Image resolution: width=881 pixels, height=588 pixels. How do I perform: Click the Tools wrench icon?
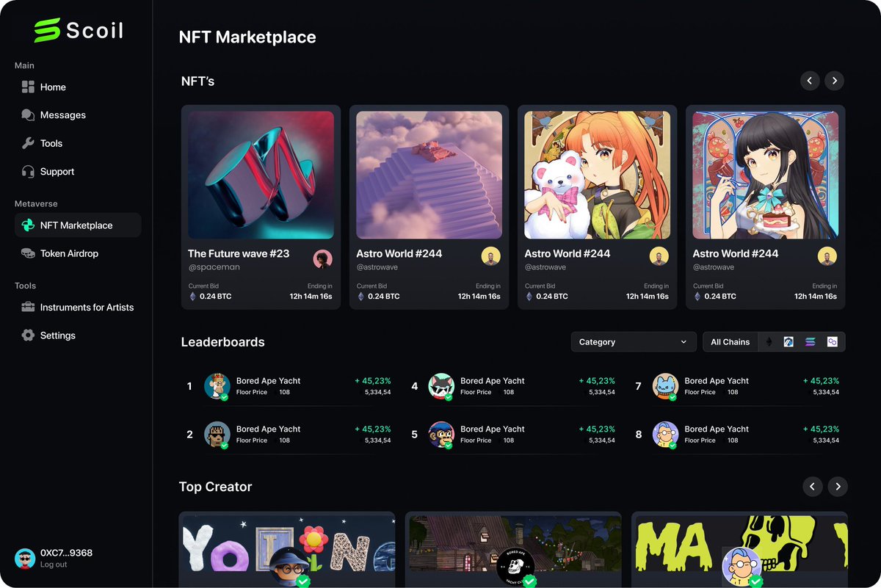pos(28,143)
